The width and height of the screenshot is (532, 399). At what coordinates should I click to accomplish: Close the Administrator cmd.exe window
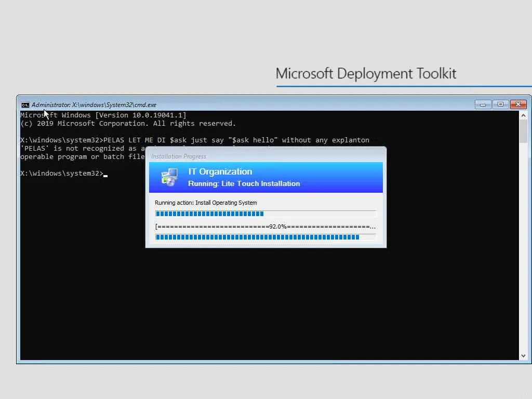[518, 104]
